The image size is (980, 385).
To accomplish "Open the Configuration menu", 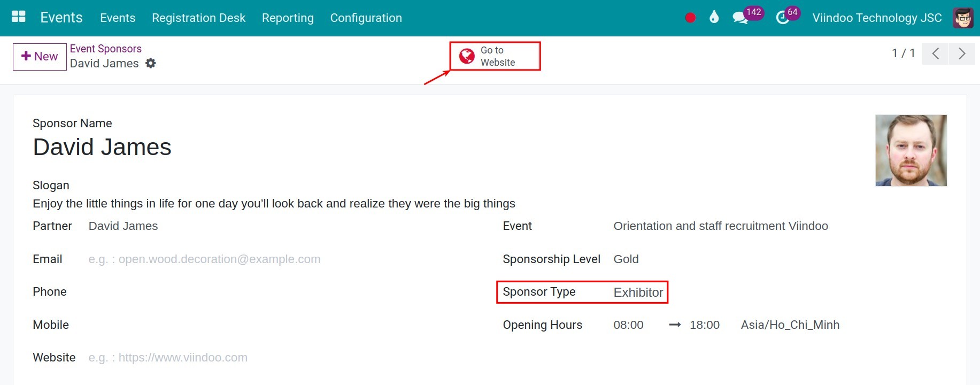I will (x=366, y=18).
